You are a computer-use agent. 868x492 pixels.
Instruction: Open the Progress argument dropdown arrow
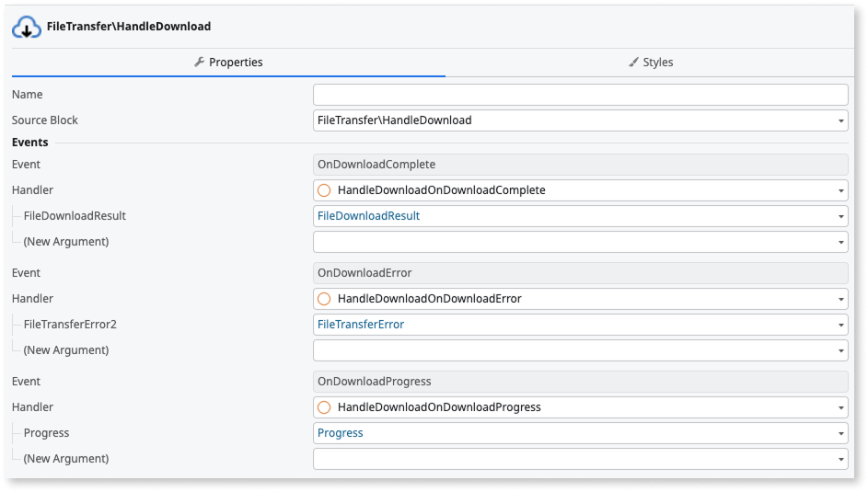point(840,433)
